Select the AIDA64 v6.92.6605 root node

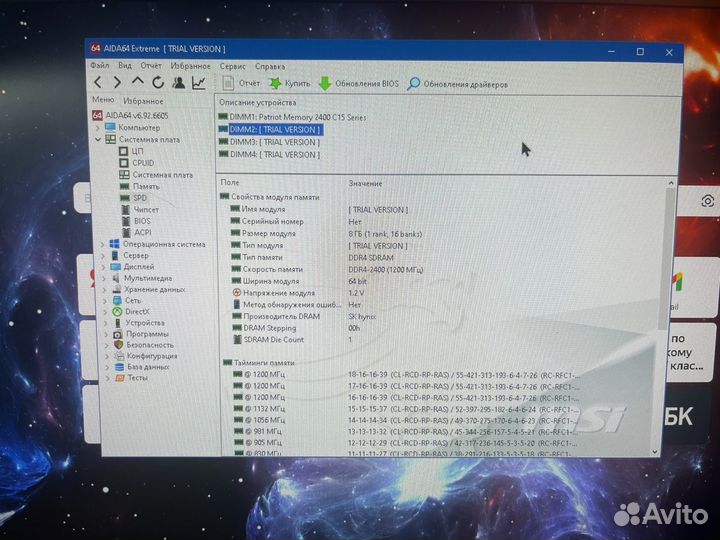tap(130, 115)
